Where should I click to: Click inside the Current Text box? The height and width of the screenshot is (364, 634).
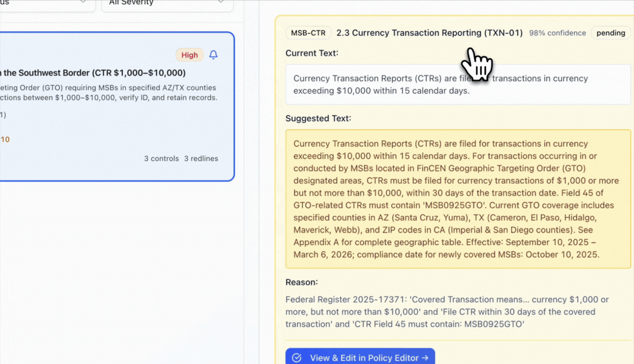[x=458, y=85]
